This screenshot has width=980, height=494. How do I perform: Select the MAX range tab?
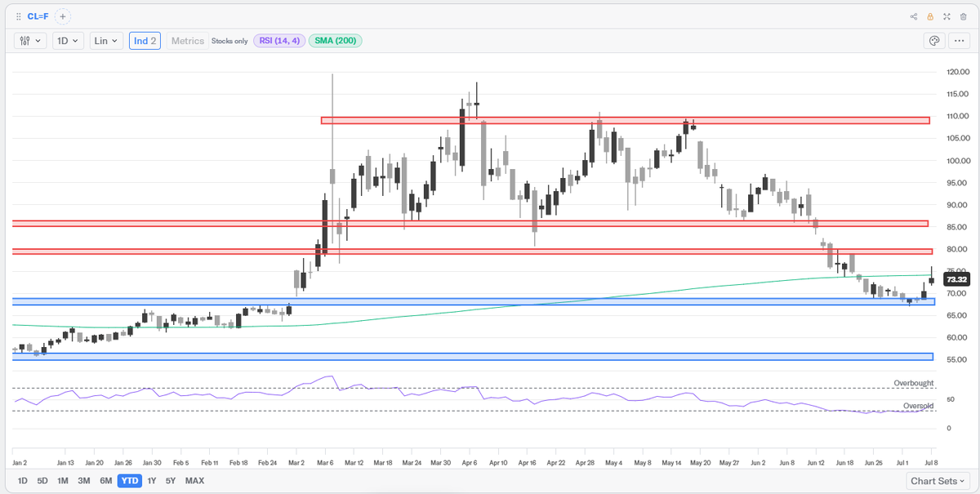[x=194, y=481]
